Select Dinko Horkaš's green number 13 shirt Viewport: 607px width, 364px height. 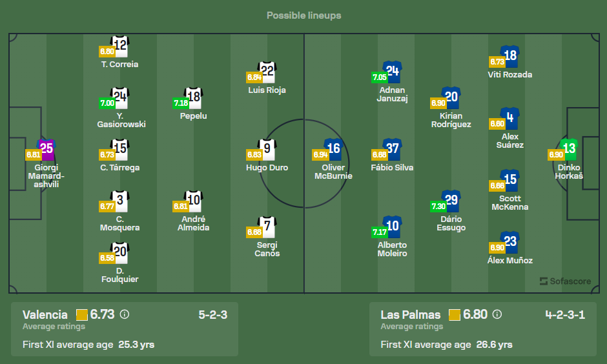point(569,149)
